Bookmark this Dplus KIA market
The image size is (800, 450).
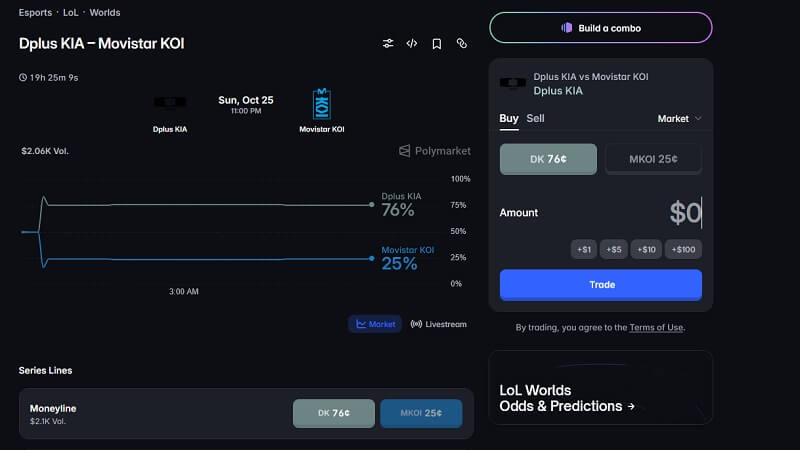[x=437, y=44]
